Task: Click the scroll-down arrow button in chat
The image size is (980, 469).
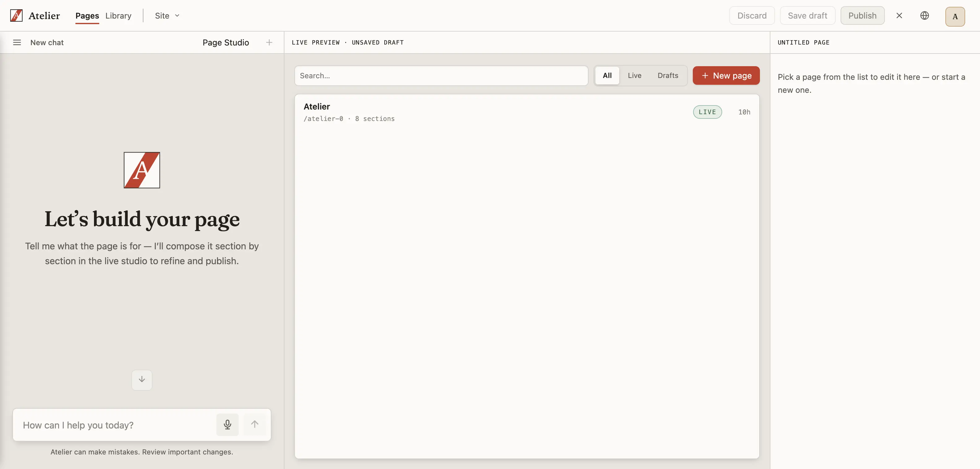Action: tap(142, 380)
